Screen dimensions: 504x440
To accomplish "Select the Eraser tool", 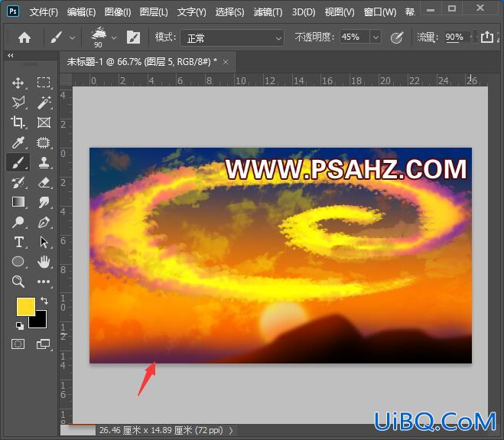I will (x=44, y=182).
